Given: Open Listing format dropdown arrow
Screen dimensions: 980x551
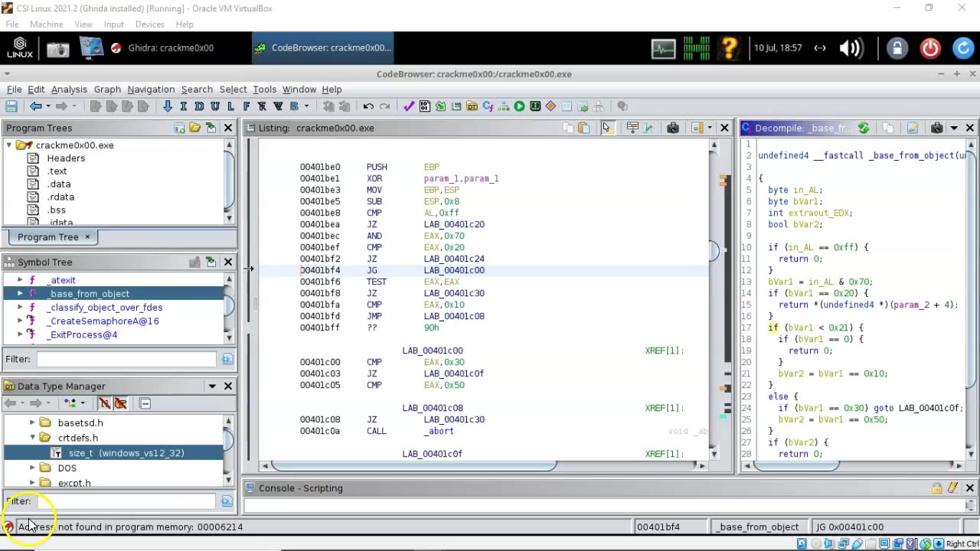Looking at the screenshot, I should pyautogui.click(x=710, y=128).
